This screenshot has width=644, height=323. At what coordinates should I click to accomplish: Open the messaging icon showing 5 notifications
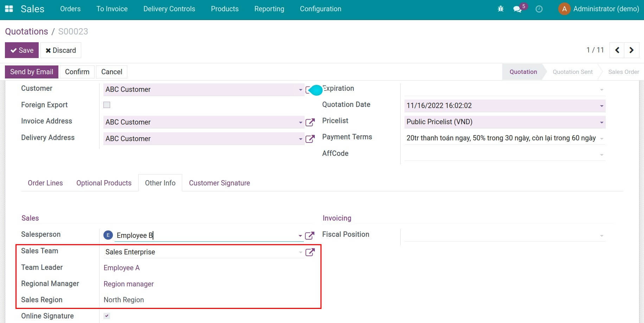[x=517, y=9]
